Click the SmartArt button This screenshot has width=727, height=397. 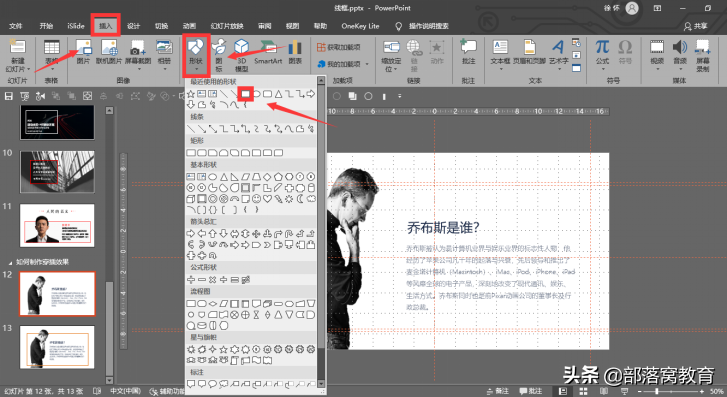click(x=268, y=52)
